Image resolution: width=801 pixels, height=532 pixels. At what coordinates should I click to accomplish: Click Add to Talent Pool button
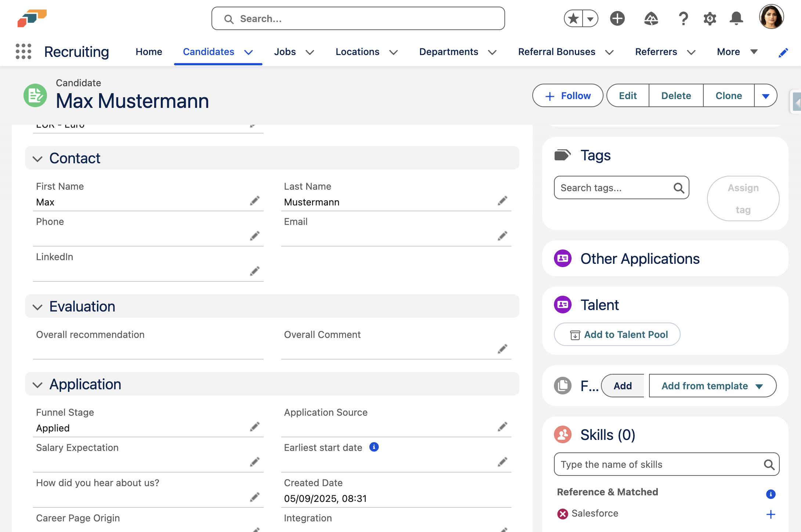[617, 335]
